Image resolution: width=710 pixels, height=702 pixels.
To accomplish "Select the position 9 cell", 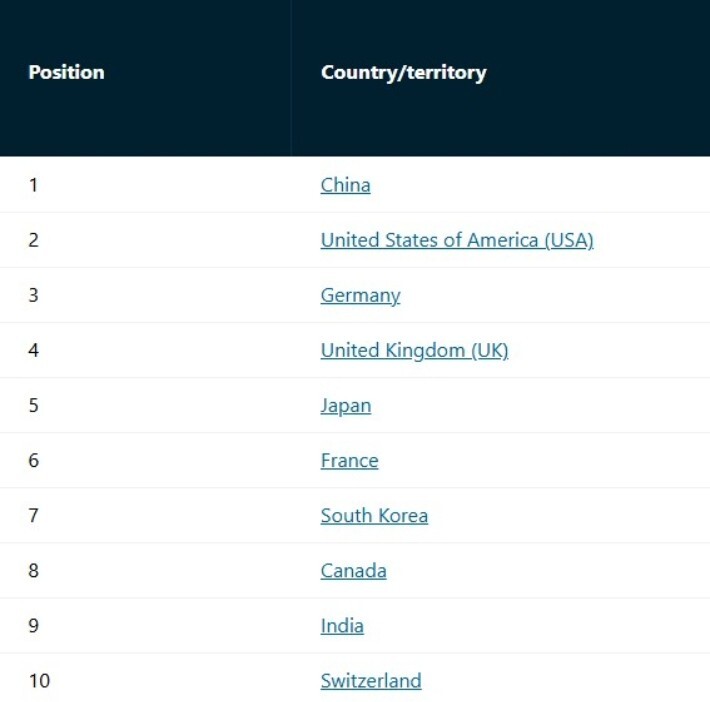I will point(34,625).
